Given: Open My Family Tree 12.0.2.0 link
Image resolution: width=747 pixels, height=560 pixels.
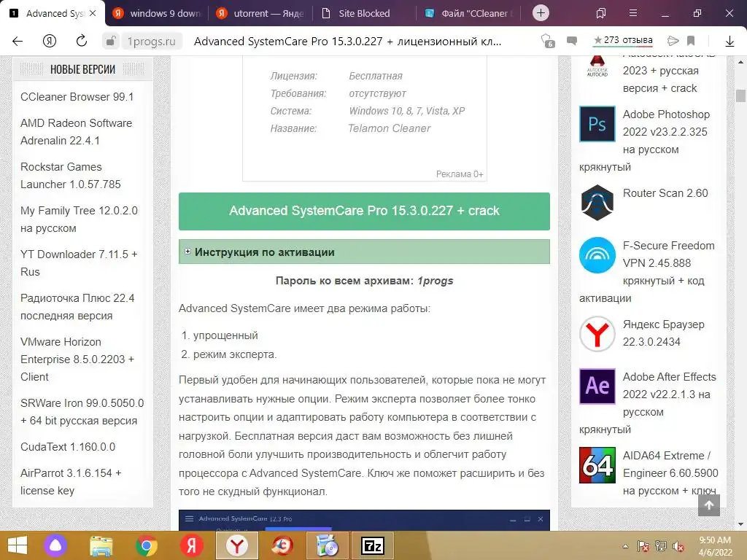Looking at the screenshot, I should (x=79, y=219).
